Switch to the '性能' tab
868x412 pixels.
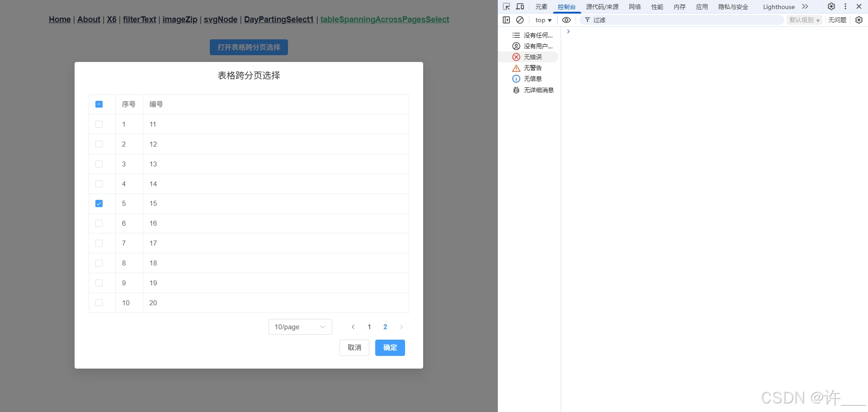pos(657,7)
